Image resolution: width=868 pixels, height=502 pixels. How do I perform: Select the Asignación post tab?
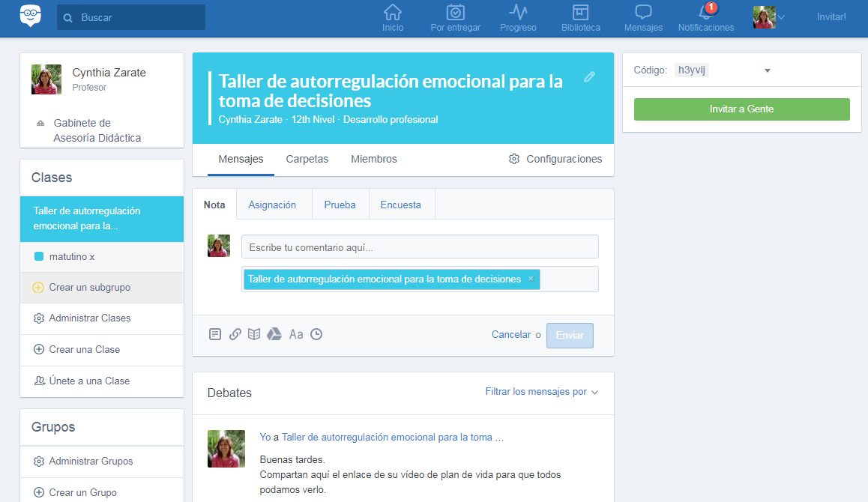[272, 205]
